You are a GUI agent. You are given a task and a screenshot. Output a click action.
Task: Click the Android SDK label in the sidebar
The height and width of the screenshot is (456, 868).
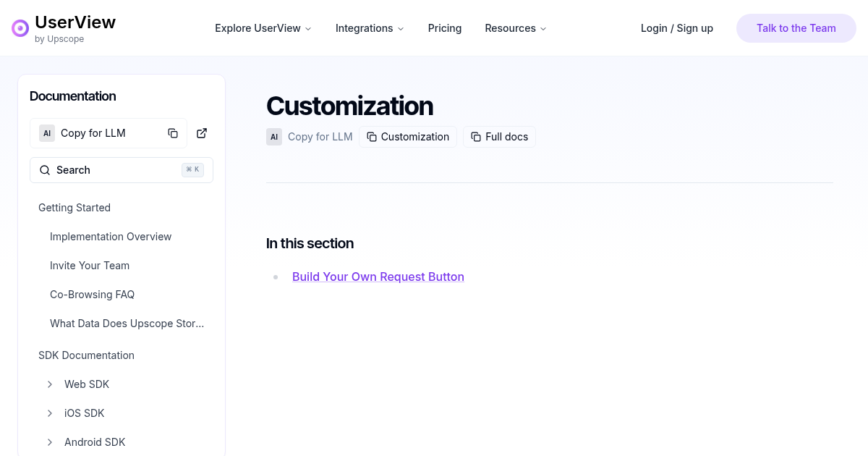(x=95, y=442)
